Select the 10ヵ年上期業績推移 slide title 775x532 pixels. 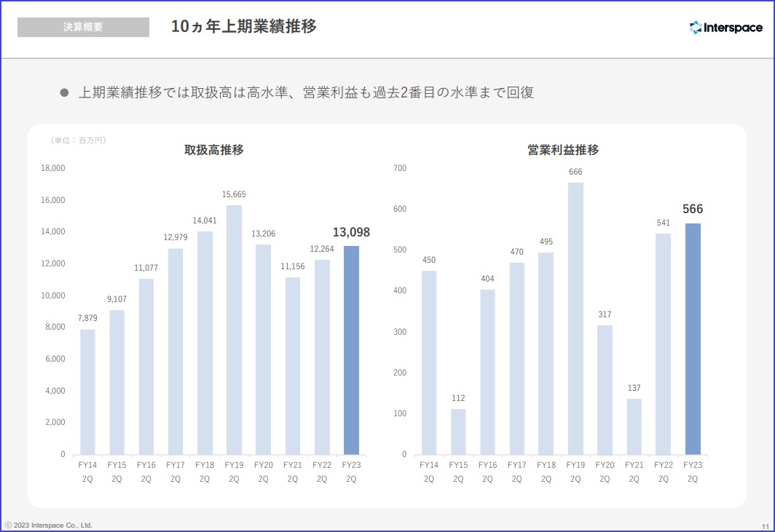243,27
